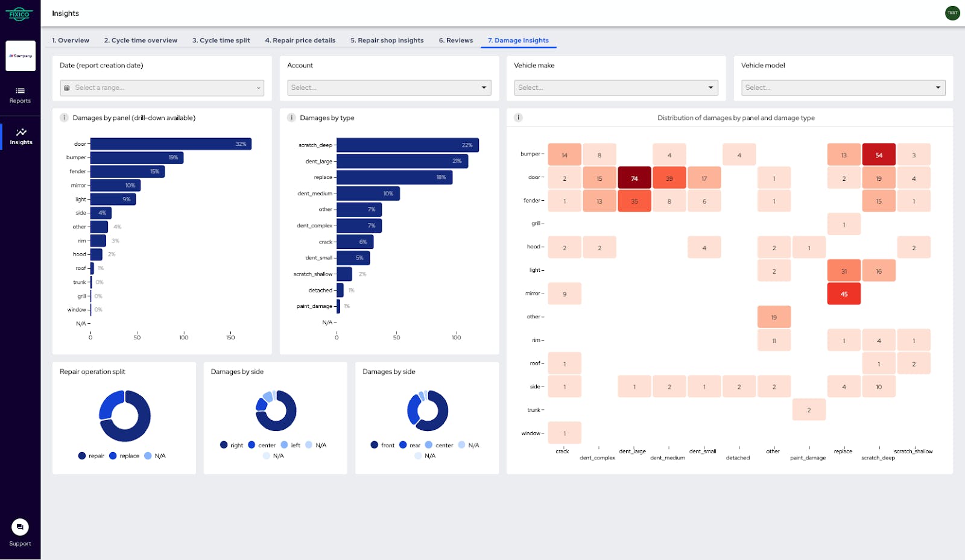Viewport: 965px width, 560px height.
Task: Click the Fixico logo
Action: tap(20, 13)
